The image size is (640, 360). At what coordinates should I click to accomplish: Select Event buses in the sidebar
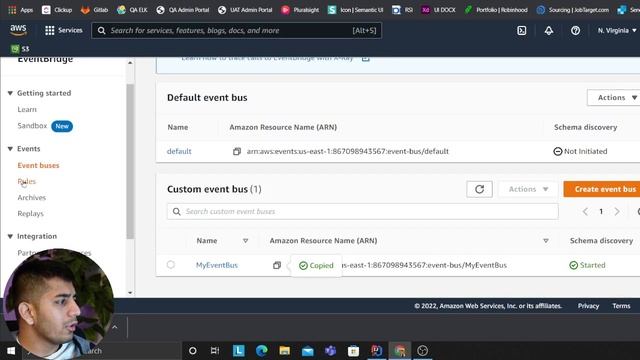38,165
